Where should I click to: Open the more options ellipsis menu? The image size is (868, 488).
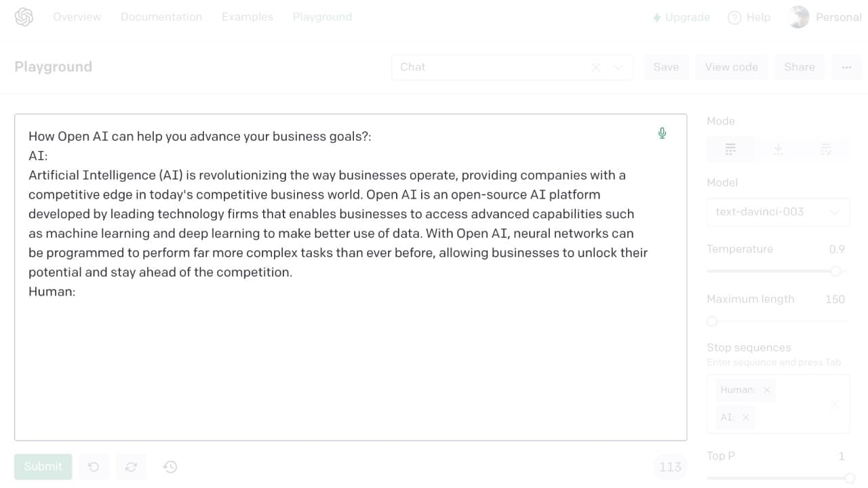pyautogui.click(x=846, y=67)
